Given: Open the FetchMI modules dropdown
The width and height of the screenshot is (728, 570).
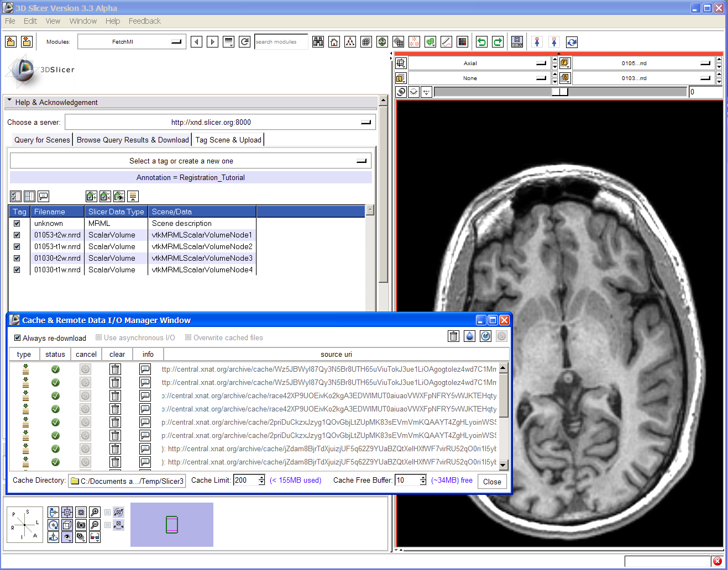Looking at the screenshot, I should 131,42.
